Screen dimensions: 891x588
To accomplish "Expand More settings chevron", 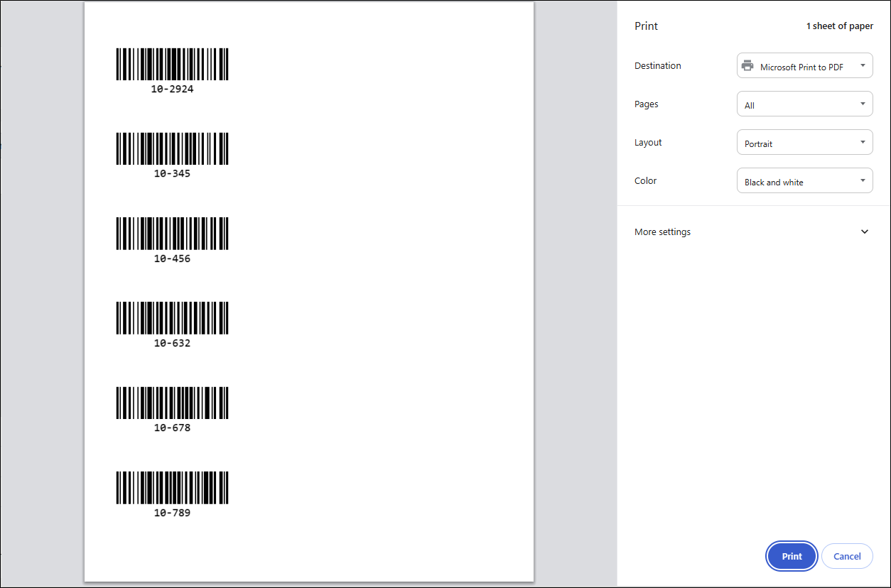I will tap(864, 232).
